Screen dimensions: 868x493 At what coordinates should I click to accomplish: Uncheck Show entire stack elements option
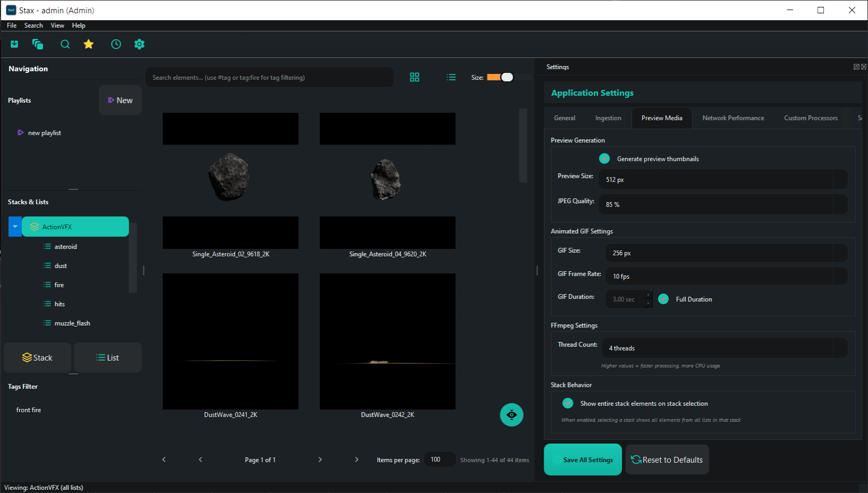pos(568,403)
